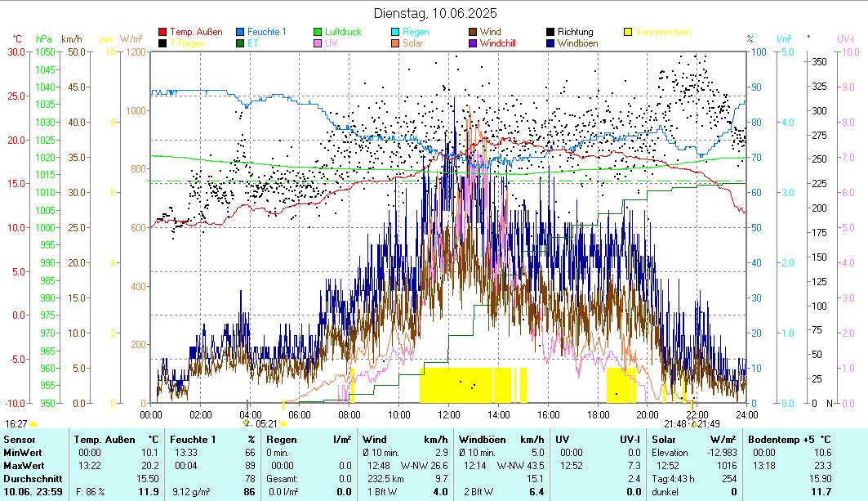Image resolution: width=868 pixels, height=501 pixels.
Task: Click the chart title Dienstag, 10.06.2025
Action: (x=434, y=13)
